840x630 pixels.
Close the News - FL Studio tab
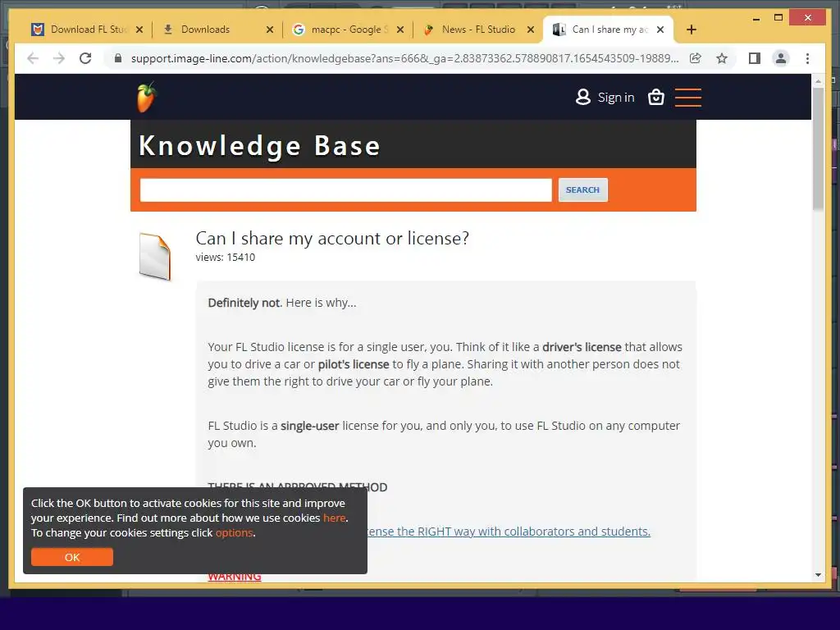pyautogui.click(x=531, y=30)
